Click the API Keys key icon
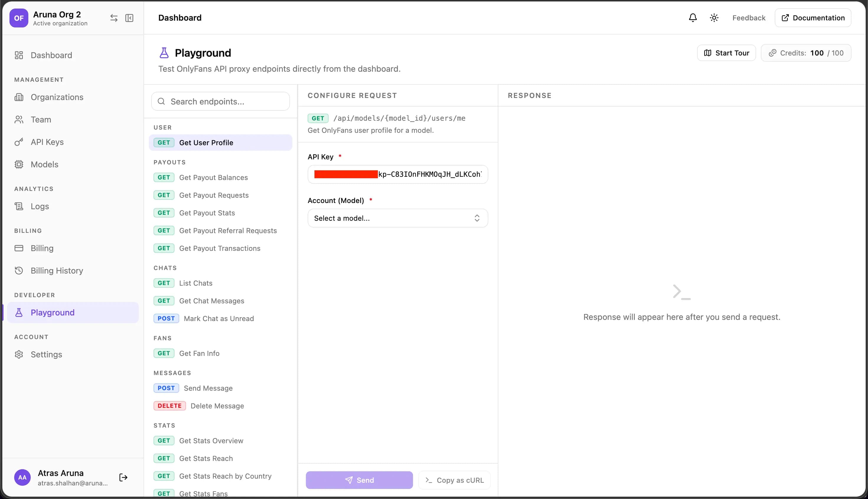This screenshot has height=499, width=868. click(19, 142)
